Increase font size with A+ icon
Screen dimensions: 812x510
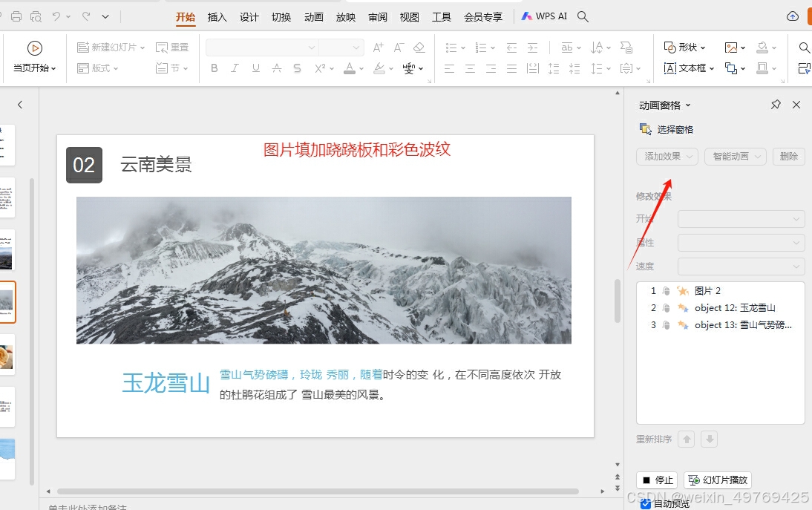pyautogui.click(x=379, y=48)
